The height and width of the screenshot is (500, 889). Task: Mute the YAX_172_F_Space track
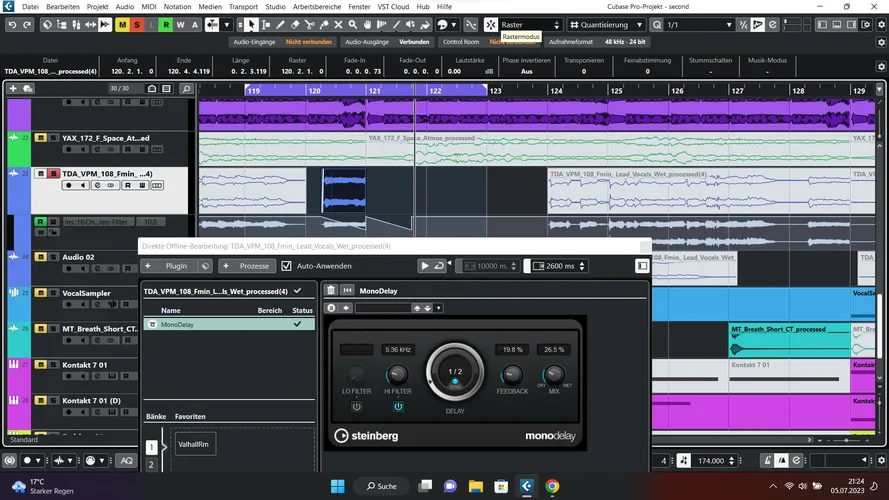(x=40, y=138)
